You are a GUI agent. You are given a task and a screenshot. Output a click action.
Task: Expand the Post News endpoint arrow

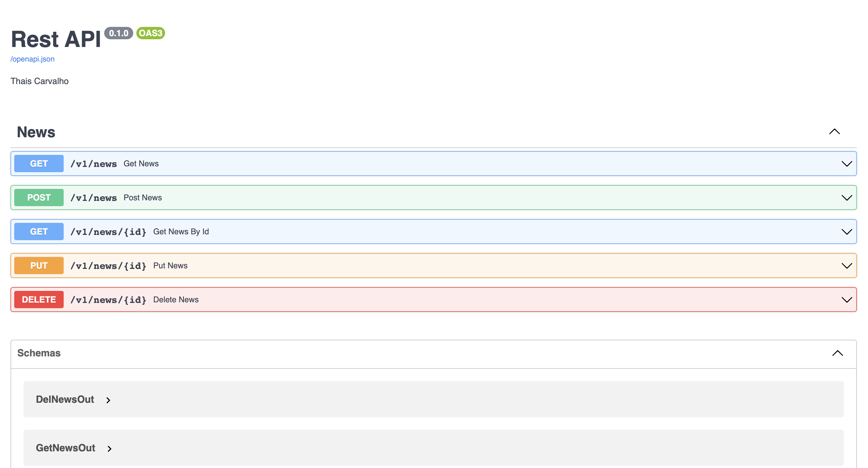[846, 198]
